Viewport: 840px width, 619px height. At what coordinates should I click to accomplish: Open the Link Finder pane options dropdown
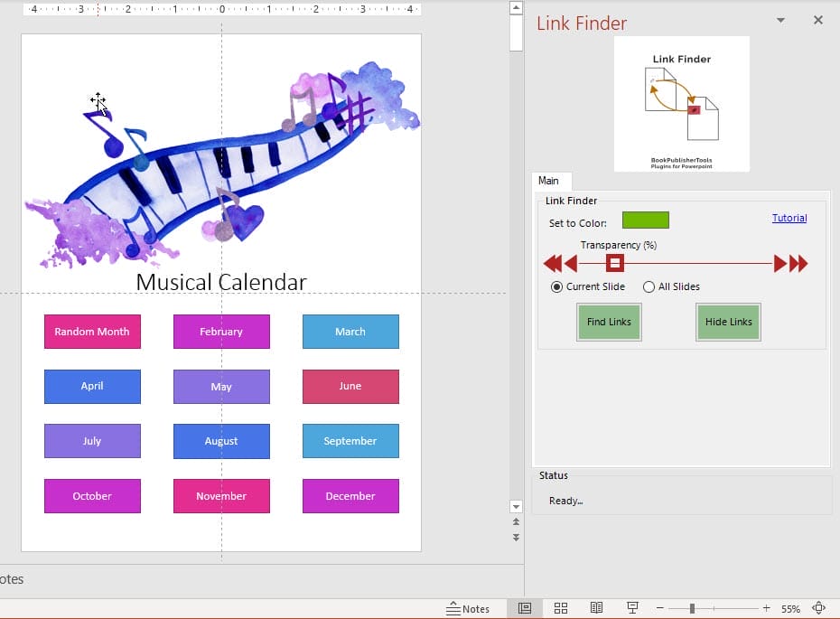780,21
